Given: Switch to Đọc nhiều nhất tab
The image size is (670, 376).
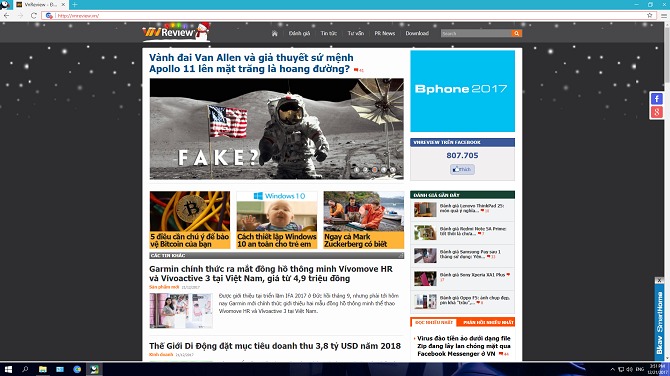Looking at the screenshot, I should pos(434,322).
